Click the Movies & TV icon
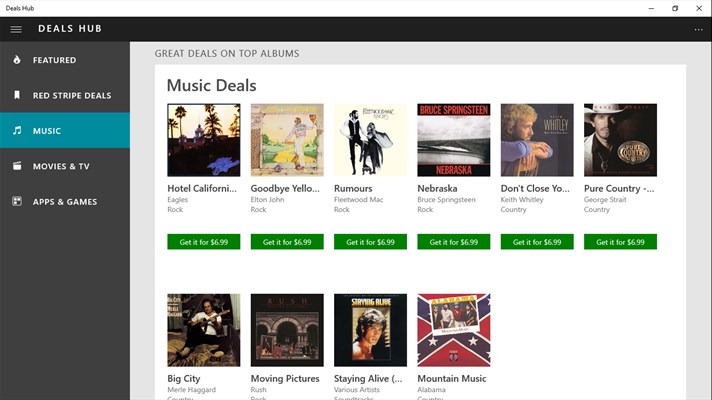This screenshot has width=712, height=400. (16, 166)
